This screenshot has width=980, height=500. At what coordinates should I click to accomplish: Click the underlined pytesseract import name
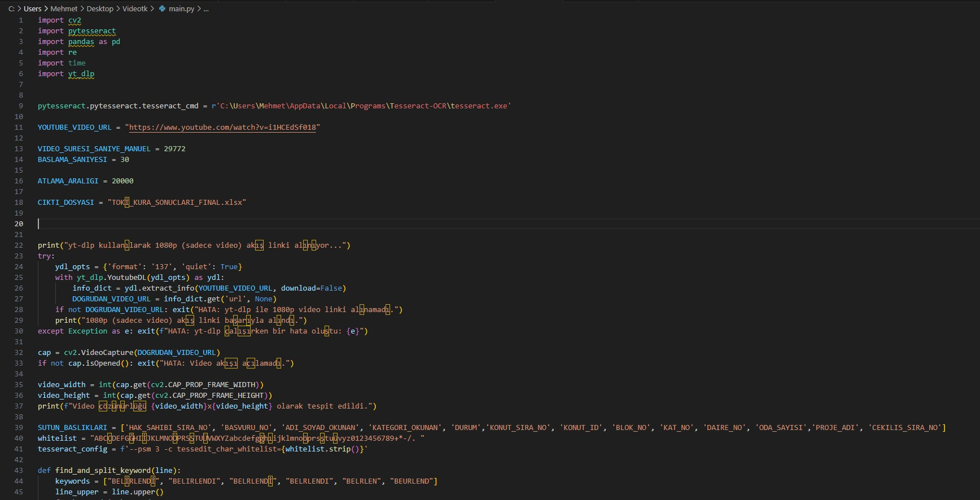(91, 31)
